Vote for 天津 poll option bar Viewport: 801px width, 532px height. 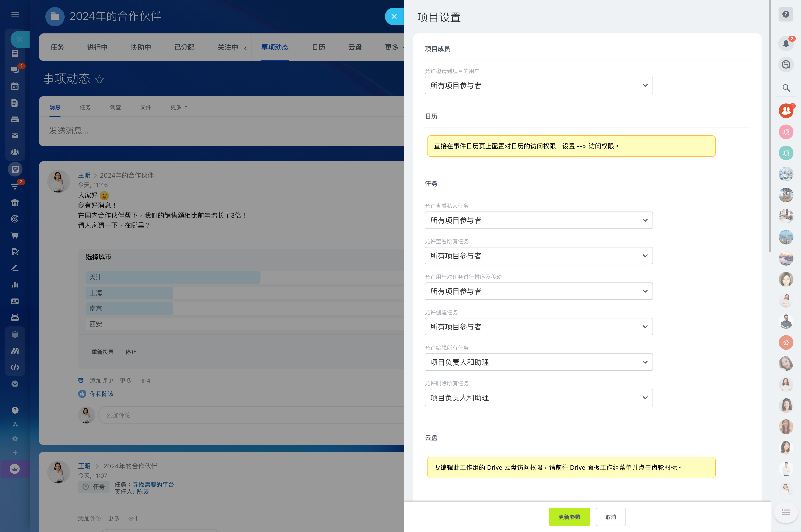[173, 277]
